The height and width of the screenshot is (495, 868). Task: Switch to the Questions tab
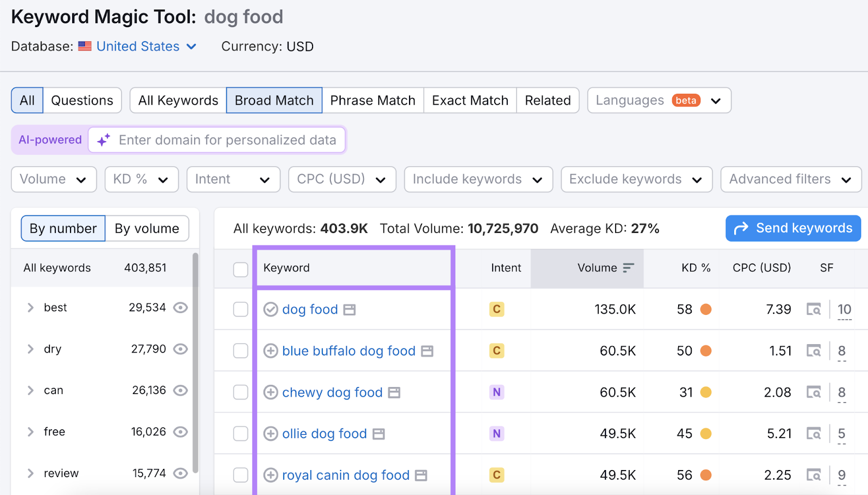tap(82, 100)
